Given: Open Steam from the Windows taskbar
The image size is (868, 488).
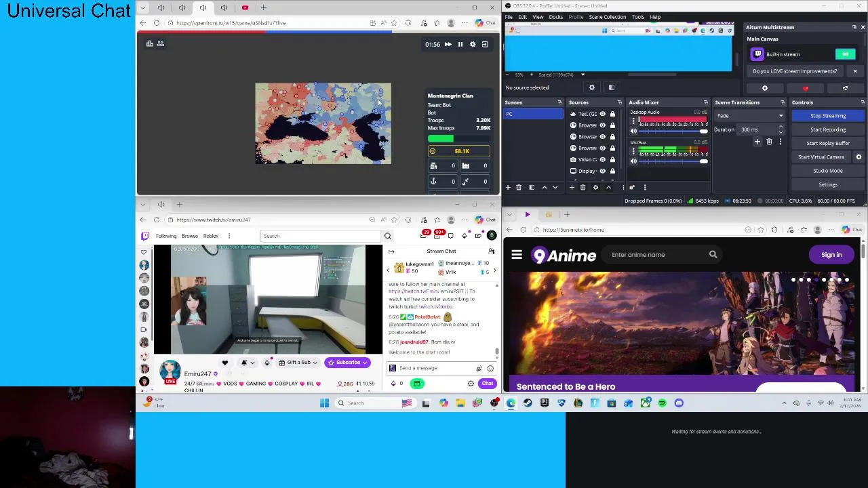Looking at the screenshot, I should click(x=528, y=403).
